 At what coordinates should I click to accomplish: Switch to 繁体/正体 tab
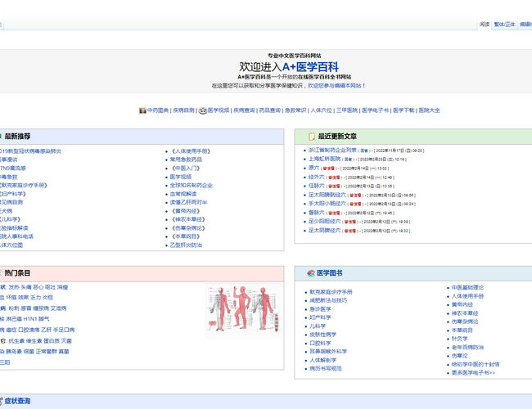tap(504, 25)
